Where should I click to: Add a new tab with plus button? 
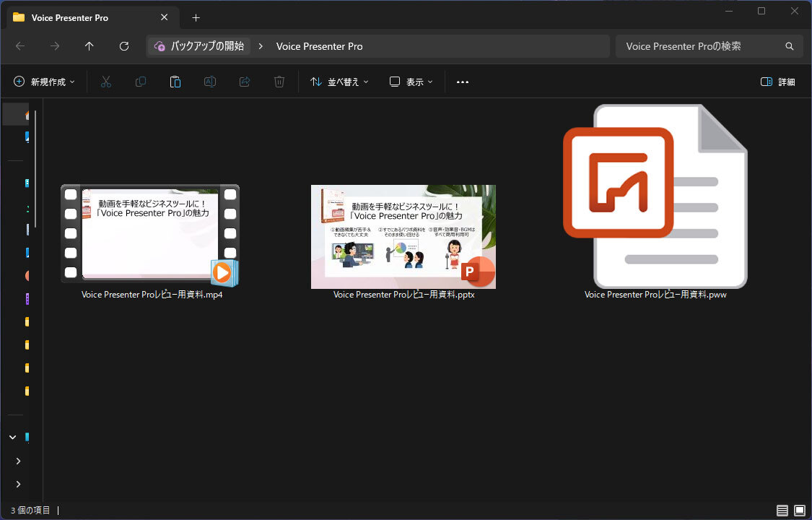coord(196,17)
